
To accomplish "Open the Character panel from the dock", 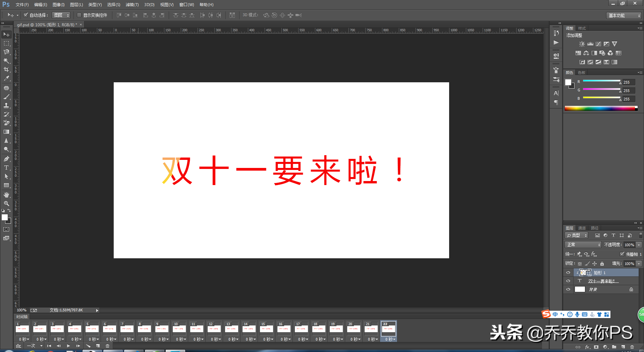I will [556, 93].
